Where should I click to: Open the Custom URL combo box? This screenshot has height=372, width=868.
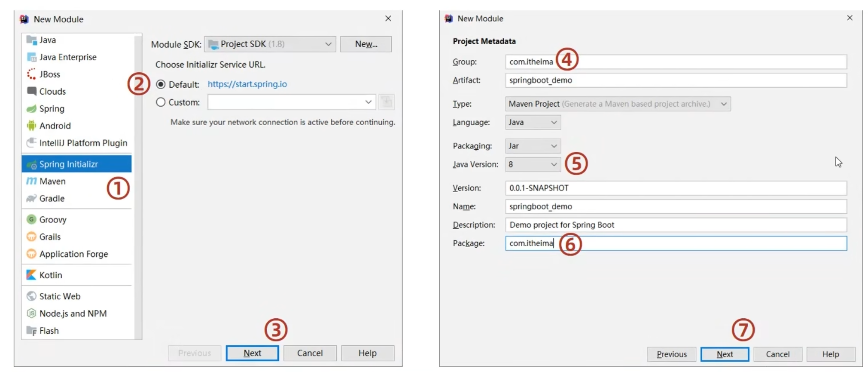292,102
